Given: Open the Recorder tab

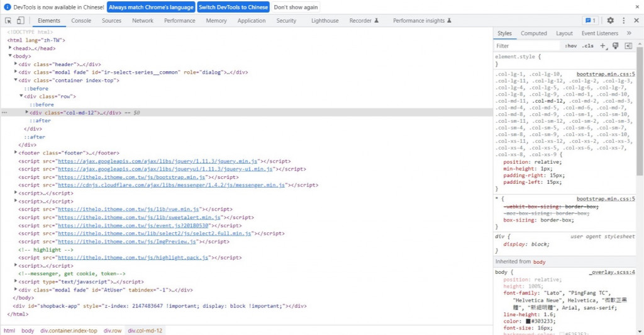Looking at the screenshot, I should tap(364, 21).
